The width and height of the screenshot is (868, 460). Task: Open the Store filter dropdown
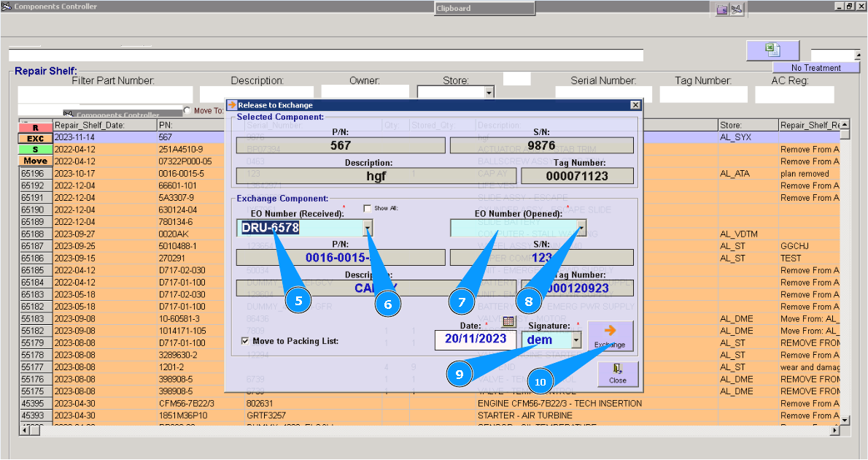tap(489, 93)
